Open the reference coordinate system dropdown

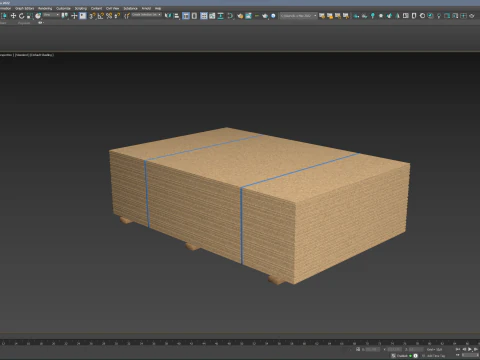pyautogui.click(x=51, y=15)
